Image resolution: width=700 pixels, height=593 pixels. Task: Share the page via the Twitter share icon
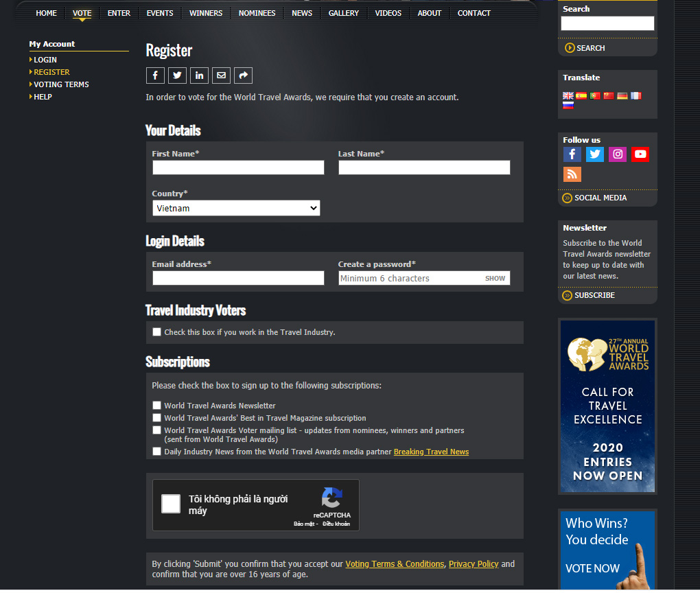(x=177, y=75)
